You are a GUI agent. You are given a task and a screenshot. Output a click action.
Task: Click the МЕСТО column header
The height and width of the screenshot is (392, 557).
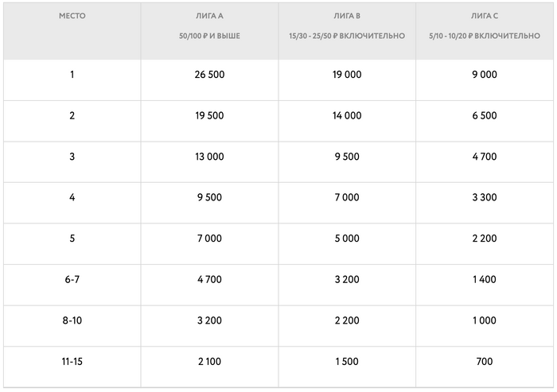(x=72, y=16)
